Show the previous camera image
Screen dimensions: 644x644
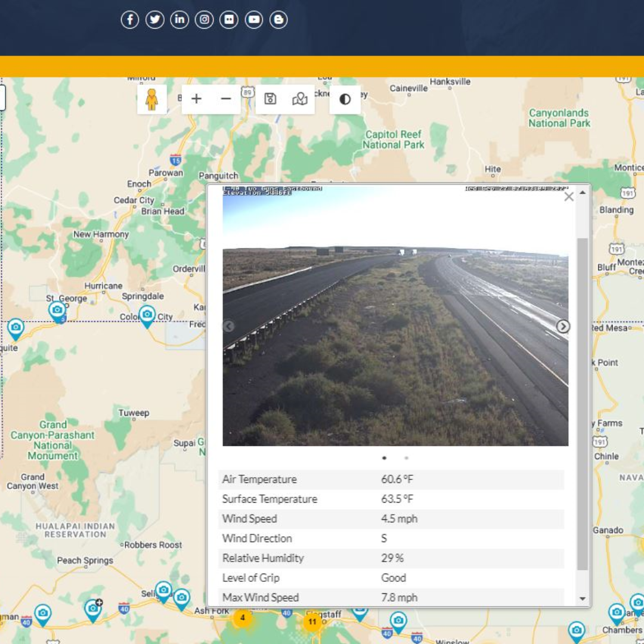tap(228, 326)
